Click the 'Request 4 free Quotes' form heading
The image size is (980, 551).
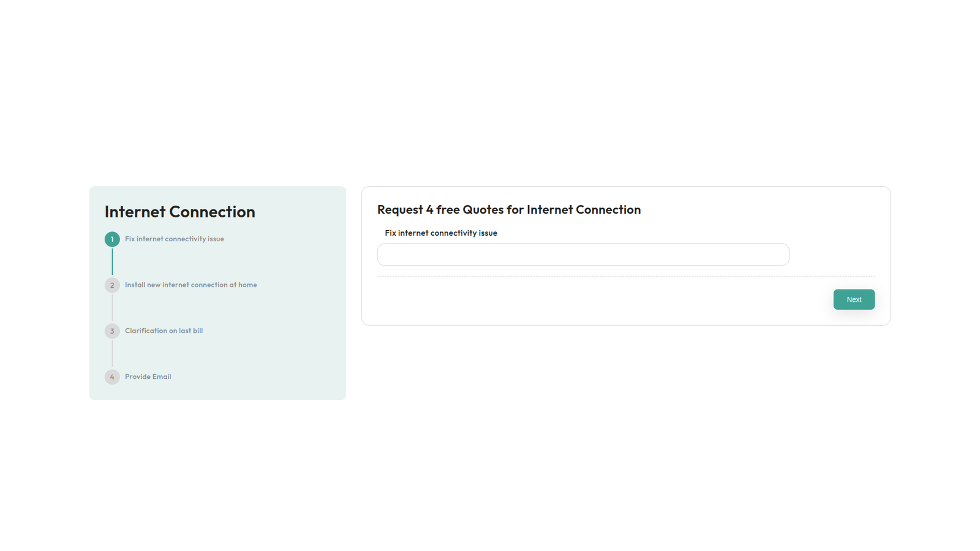tap(508, 210)
